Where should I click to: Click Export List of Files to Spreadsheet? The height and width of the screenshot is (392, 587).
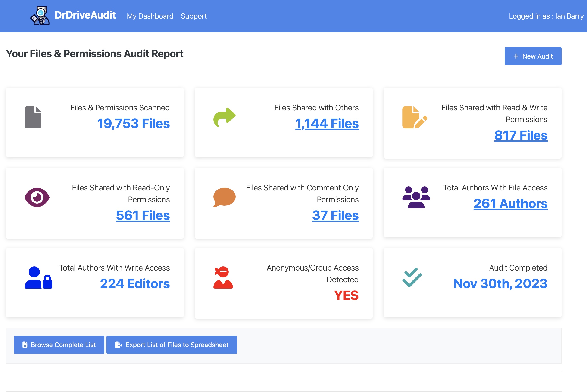pos(172,345)
